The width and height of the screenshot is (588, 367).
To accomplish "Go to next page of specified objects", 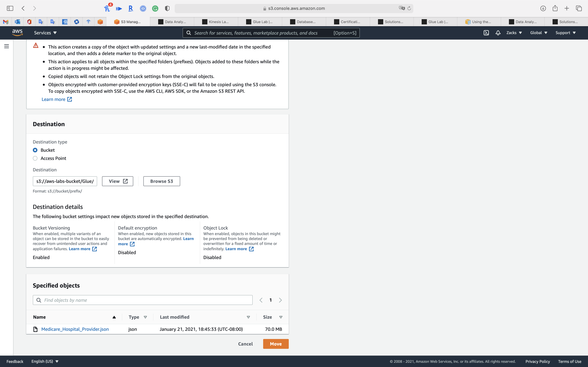I will coord(280,300).
